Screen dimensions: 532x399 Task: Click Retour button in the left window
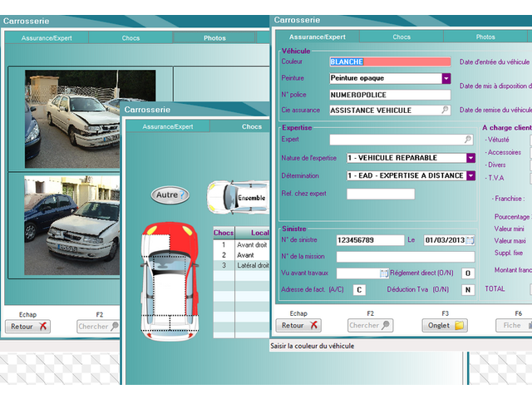coord(27,327)
